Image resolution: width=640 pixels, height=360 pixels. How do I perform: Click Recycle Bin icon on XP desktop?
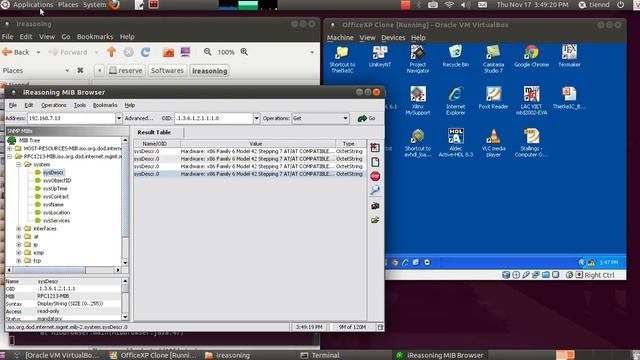click(x=455, y=56)
